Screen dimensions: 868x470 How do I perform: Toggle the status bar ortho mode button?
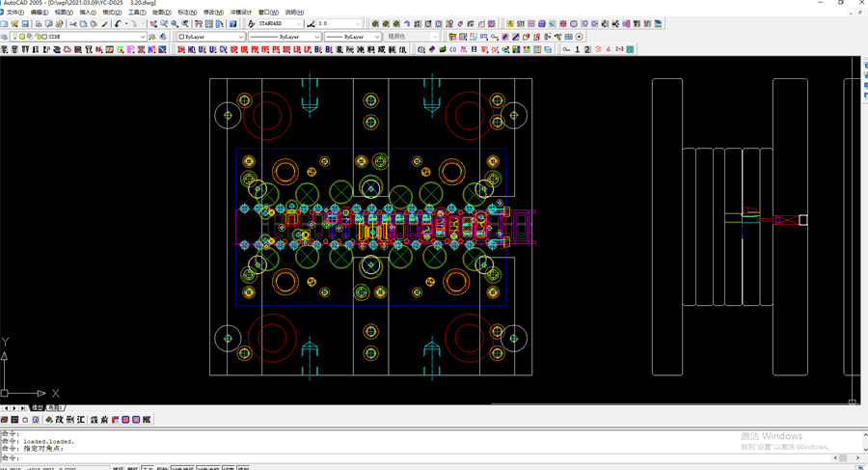(149, 468)
